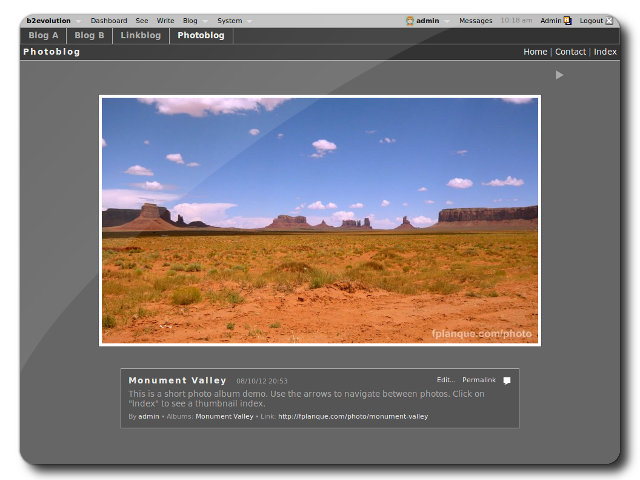
Task: Click the Logout close icon
Action: pyautogui.click(x=609, y=20)
